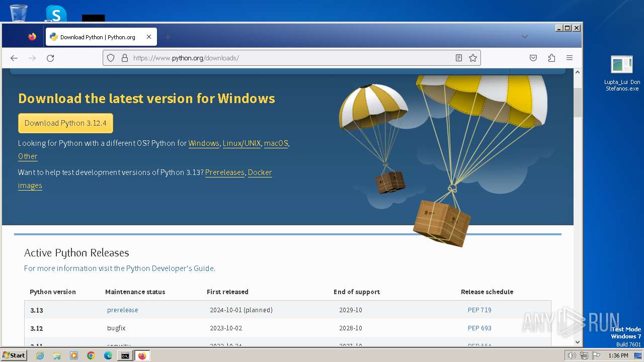Click the End of support column header
Image resolution: width=644 pixels, height=362 pixels.
pos(357,292)
